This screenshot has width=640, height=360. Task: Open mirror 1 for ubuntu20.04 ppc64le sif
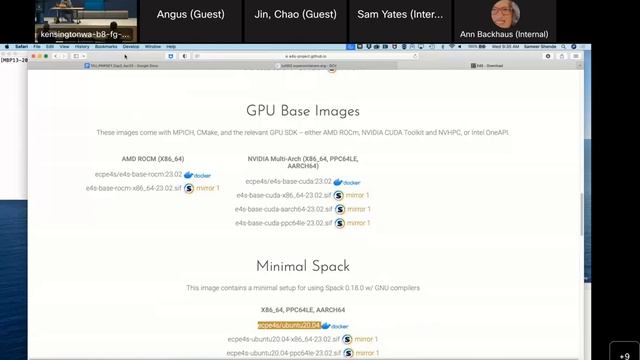(367, 353)
